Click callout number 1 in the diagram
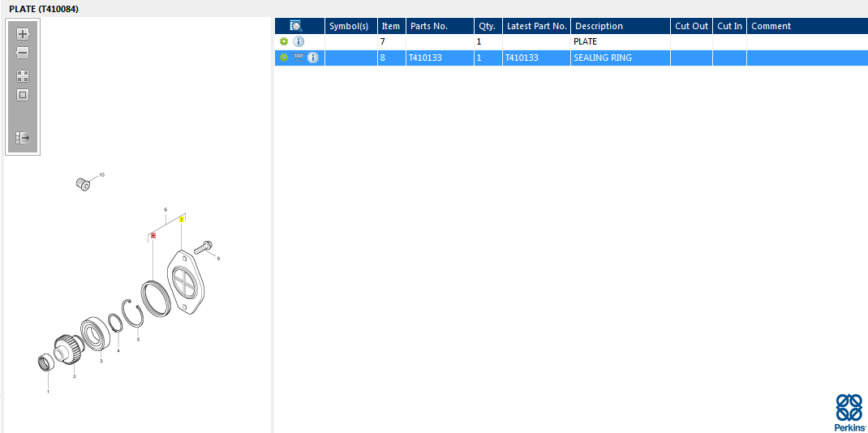Screen dimensions: 868x433 [x=48, y=392]
